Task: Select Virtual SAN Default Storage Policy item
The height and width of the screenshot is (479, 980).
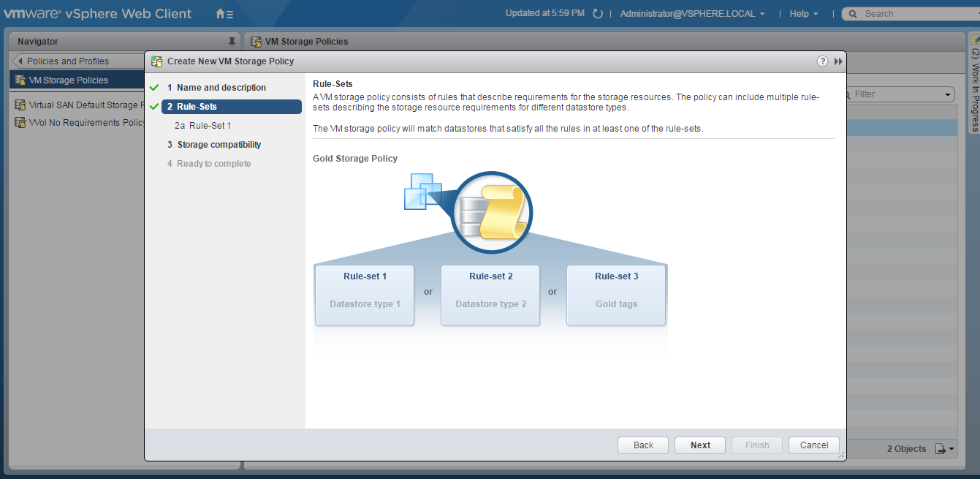Action: pyautogui.click(x=79, y=105)
